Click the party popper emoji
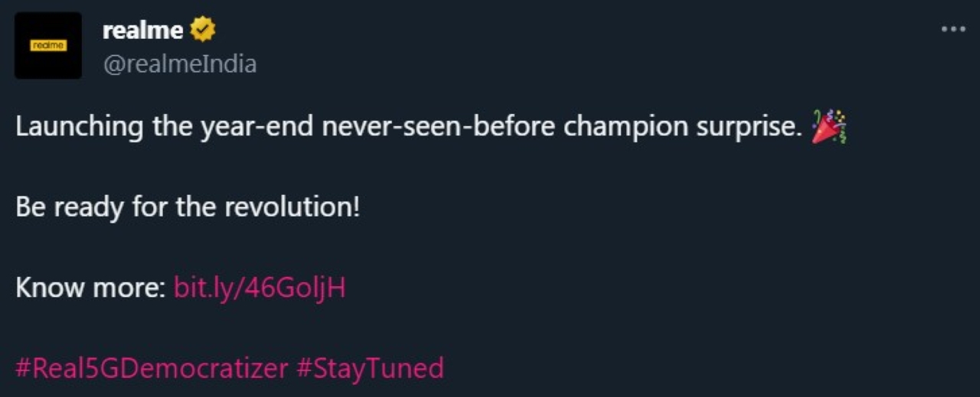 click(828, 126)
